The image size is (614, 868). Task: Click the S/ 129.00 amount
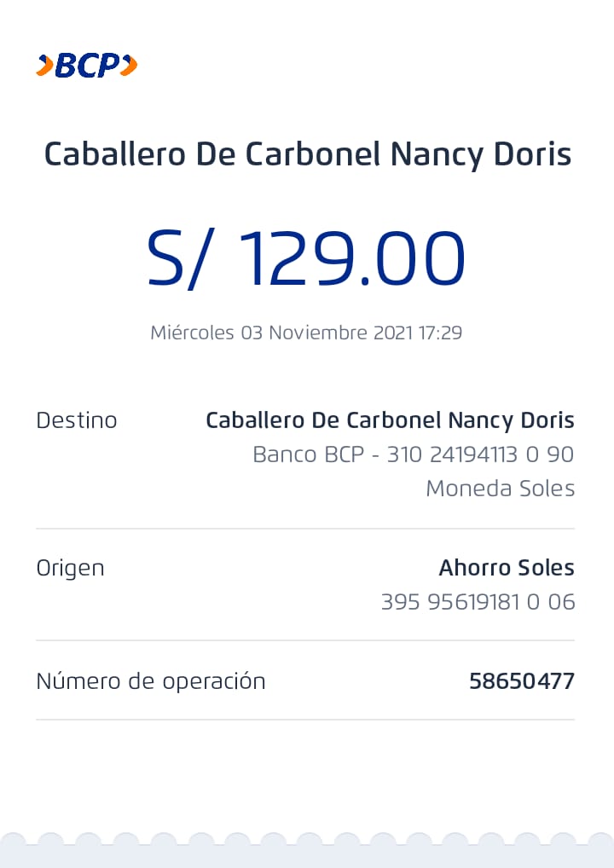pyautogui.click(x=306, y=259)
